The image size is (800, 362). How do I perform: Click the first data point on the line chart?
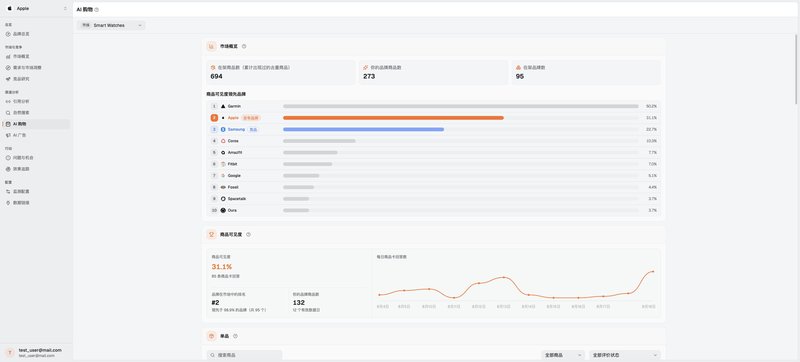pyautogui.click(x=379, y=295)
